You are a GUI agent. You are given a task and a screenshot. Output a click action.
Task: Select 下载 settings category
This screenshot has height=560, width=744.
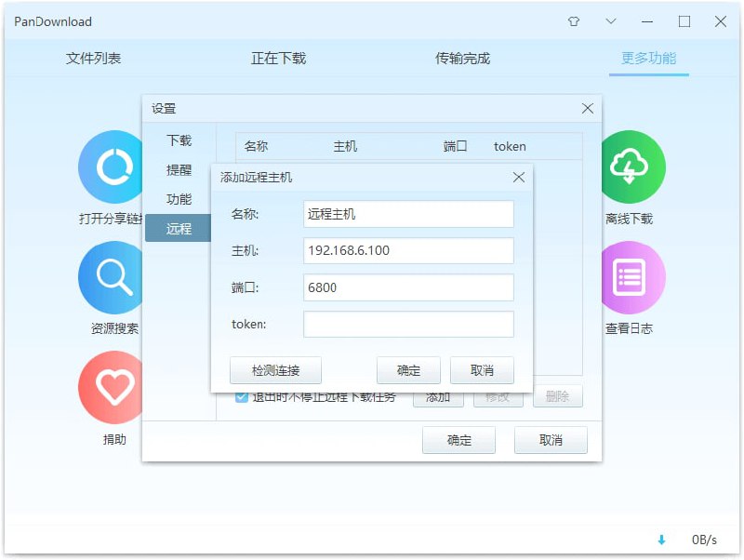click(179, 140)
